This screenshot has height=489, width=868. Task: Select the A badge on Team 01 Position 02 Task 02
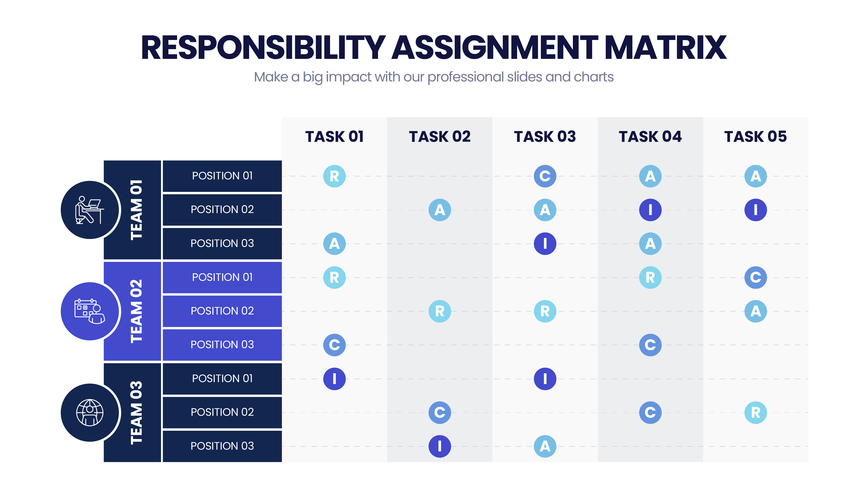click(x=439, y=210)
